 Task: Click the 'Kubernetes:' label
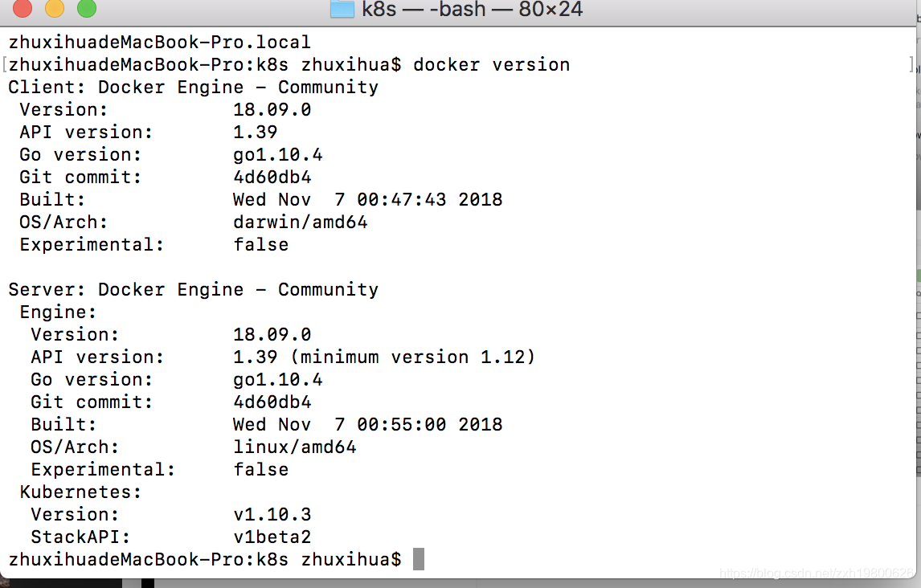click(80, 492)
